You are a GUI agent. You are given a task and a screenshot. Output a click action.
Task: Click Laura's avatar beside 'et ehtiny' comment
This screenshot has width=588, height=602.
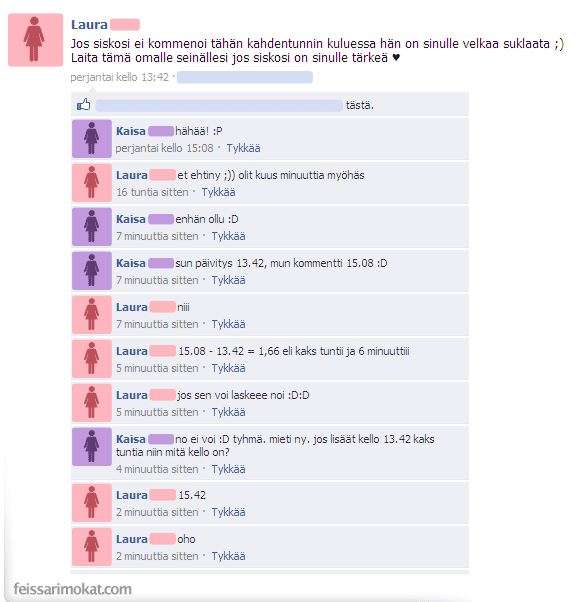pyautogui.click(x=92, y=183)
